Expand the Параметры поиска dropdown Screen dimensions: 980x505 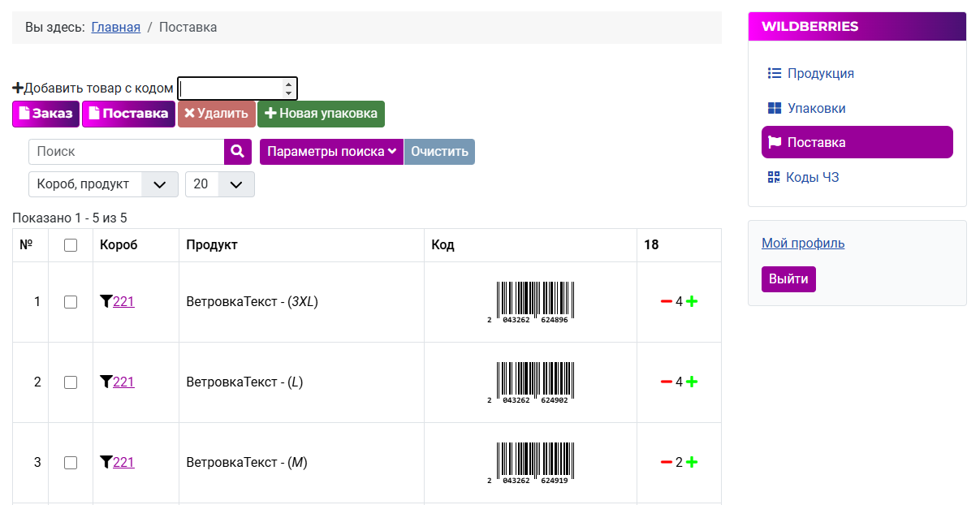tap(331, 152)
